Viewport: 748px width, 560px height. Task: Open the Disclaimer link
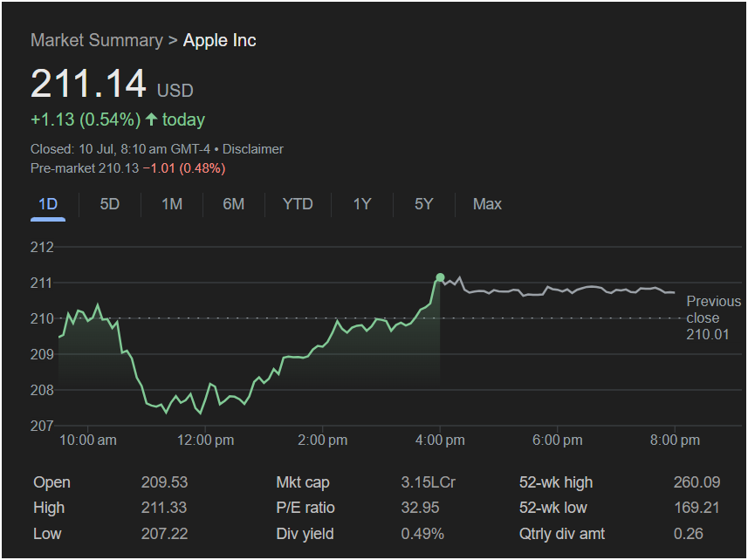253,149
